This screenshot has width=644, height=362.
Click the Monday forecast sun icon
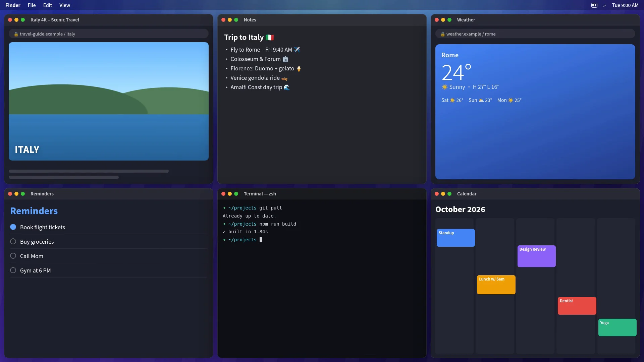pyautogui.click(x=511, y=100)
